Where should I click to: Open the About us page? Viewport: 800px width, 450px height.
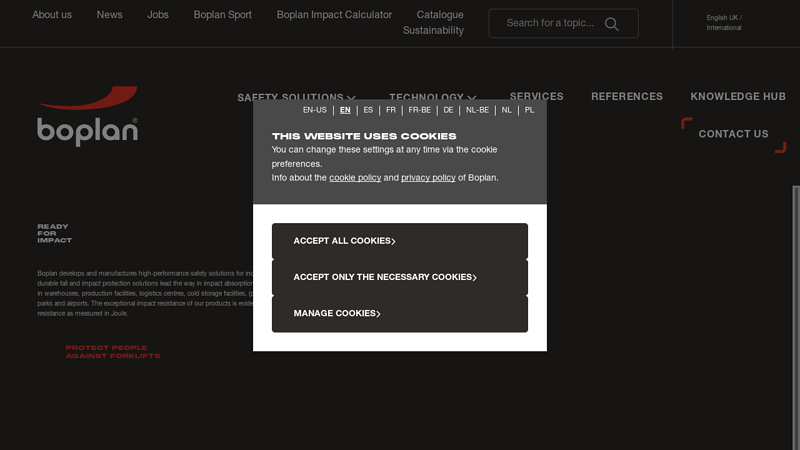point(52,15)
